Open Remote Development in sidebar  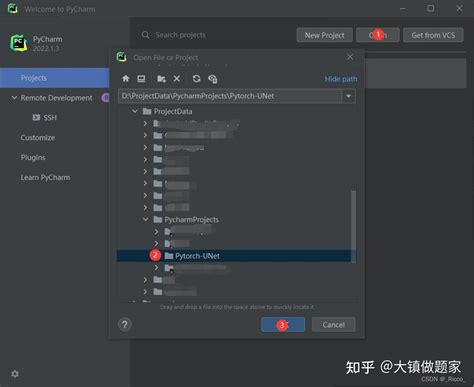(x=56, y=98)
